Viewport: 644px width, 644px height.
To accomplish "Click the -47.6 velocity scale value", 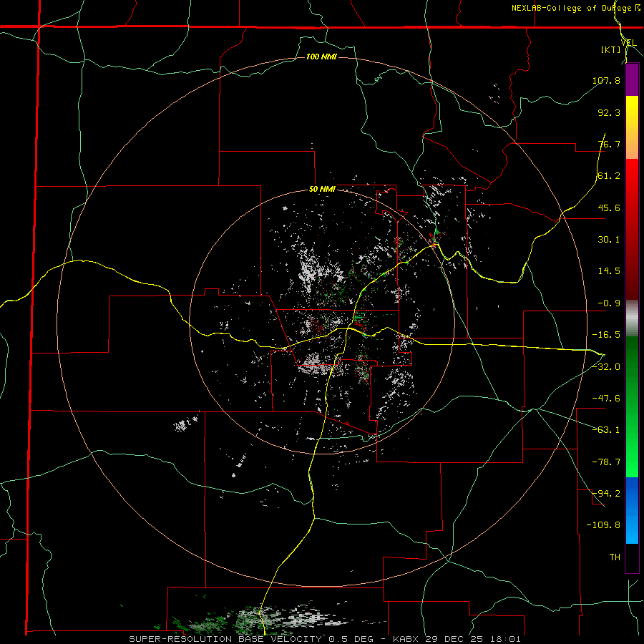I will pos(606,399).
